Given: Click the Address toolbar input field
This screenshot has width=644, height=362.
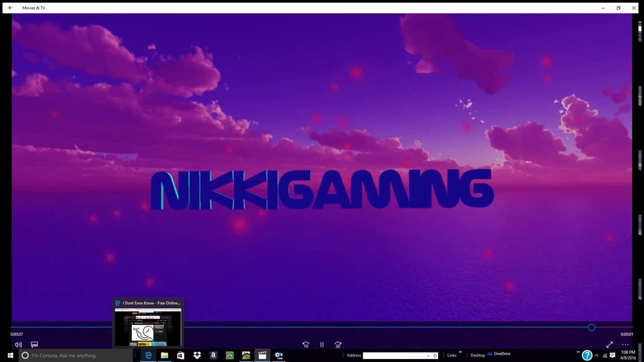Looking at the screenshot, I should pyautogui.click(x=394, y=355).
